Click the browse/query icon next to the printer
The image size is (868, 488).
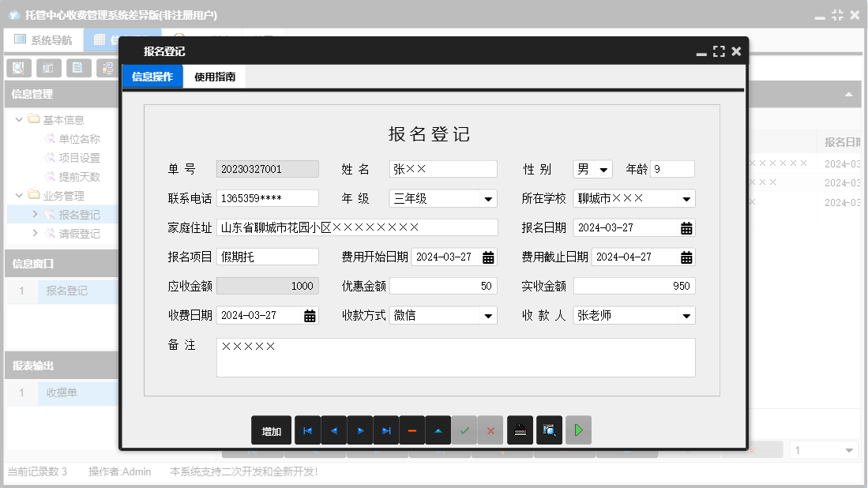[x=549, y=430]
